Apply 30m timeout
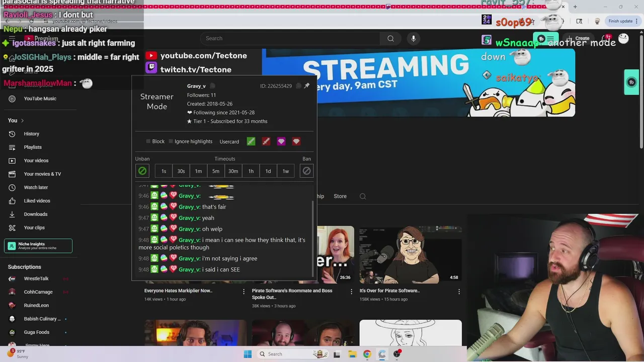The width and height of the screenshot is (644, 362). [x=233, y=171]
